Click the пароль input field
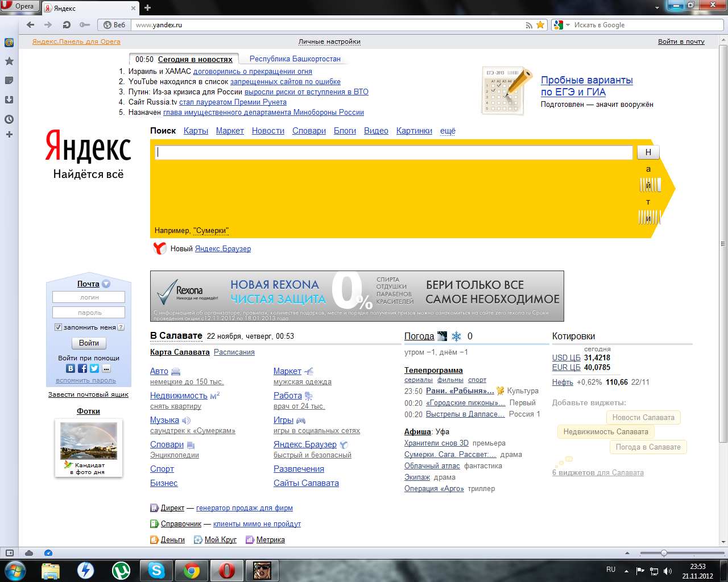Viewport: 728px width, 582px height. pyautogui.click(x=89, y=313)
